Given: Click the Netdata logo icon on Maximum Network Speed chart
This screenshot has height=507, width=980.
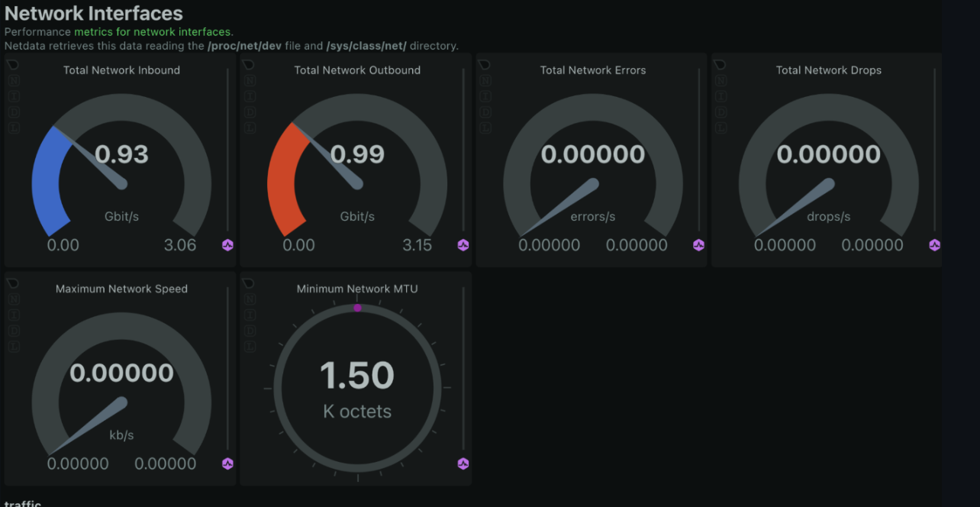Looking at the screenshot, I should coord(12,283).
